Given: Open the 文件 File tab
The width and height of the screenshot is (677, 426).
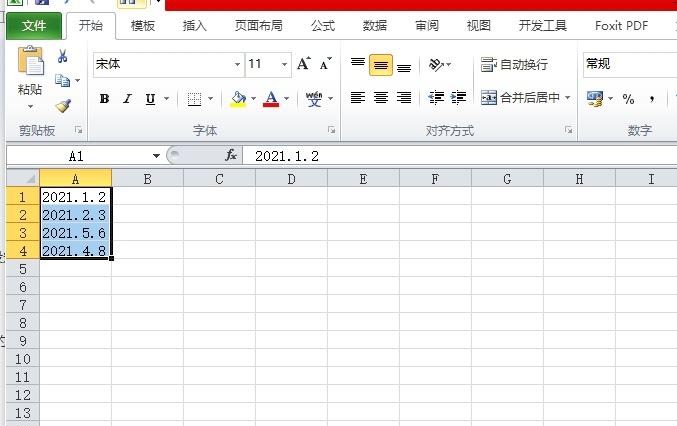Looking at the screenshot, I should tap(34, 26).
